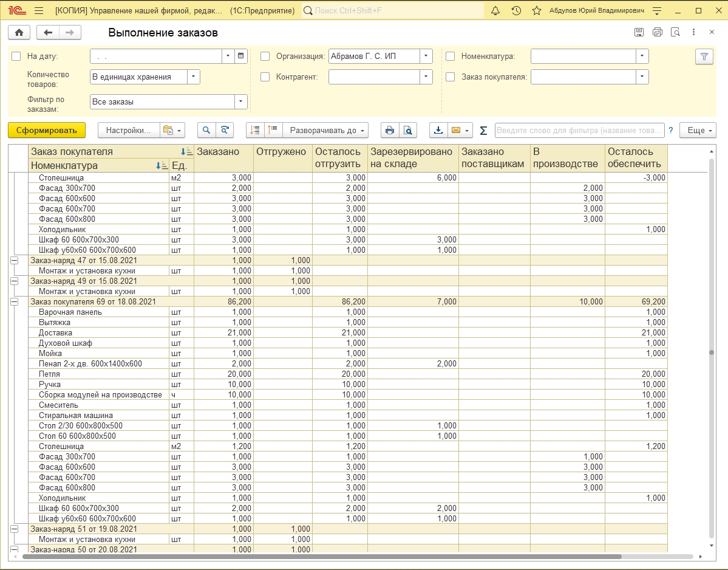Open 'Фильтр по заказам' dropdown
Screen dimensions: 728x570
pos(240,101)
